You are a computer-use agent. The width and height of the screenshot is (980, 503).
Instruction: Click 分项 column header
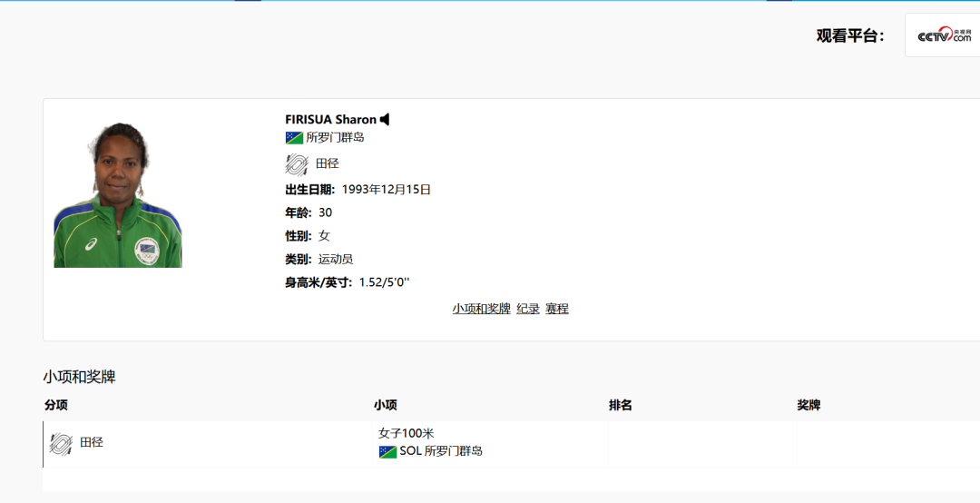click(x=56, y=406)
